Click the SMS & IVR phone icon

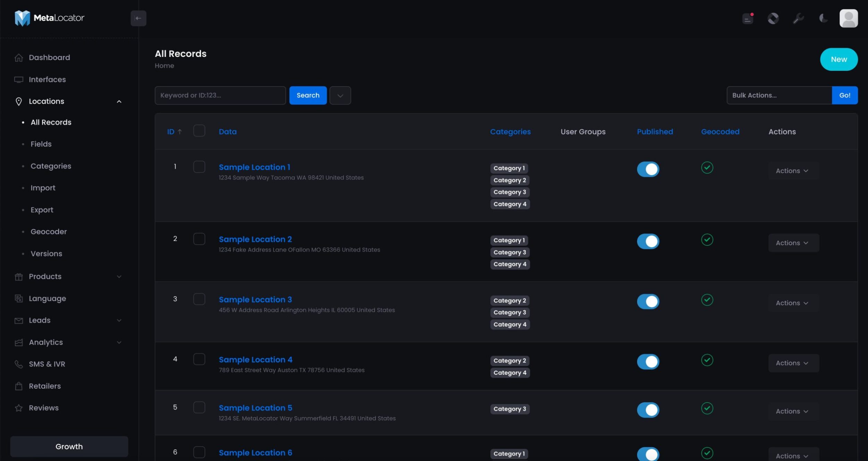pyautogui.click(x=19, y=364)
